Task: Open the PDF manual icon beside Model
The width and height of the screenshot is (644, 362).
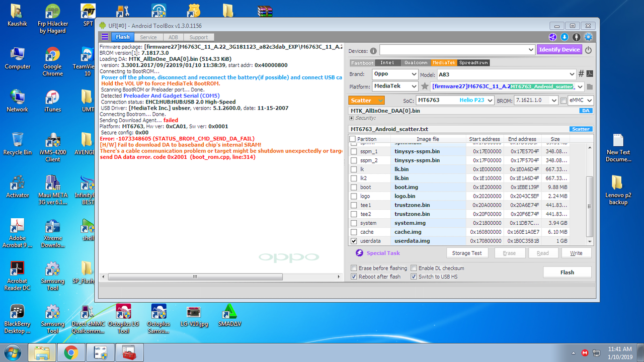Action: (x=589, y=74)
